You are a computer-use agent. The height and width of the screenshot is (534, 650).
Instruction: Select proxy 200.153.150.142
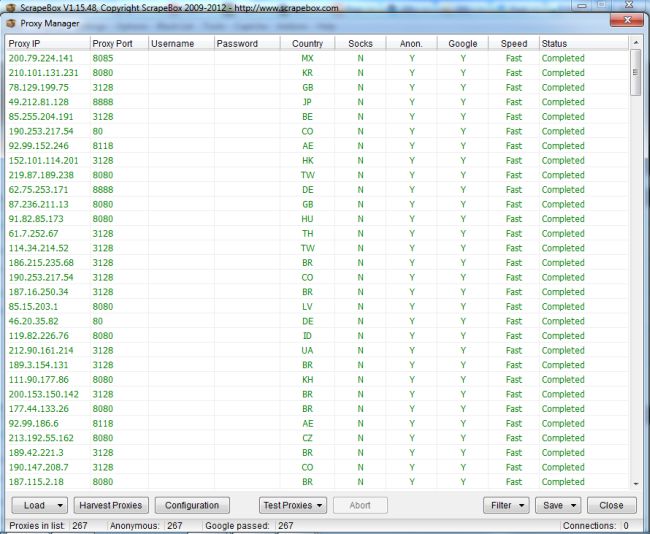(318, 394)
